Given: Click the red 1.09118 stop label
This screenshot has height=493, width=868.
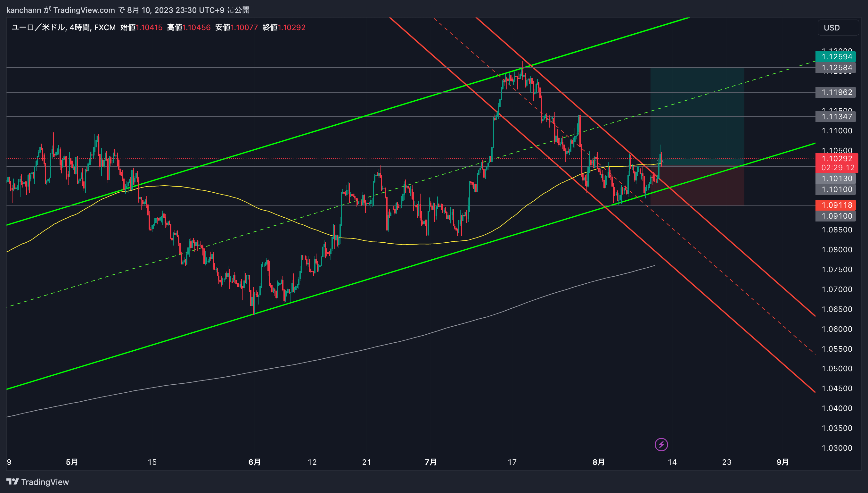Looking at the screenshot, I should [835, 205].
